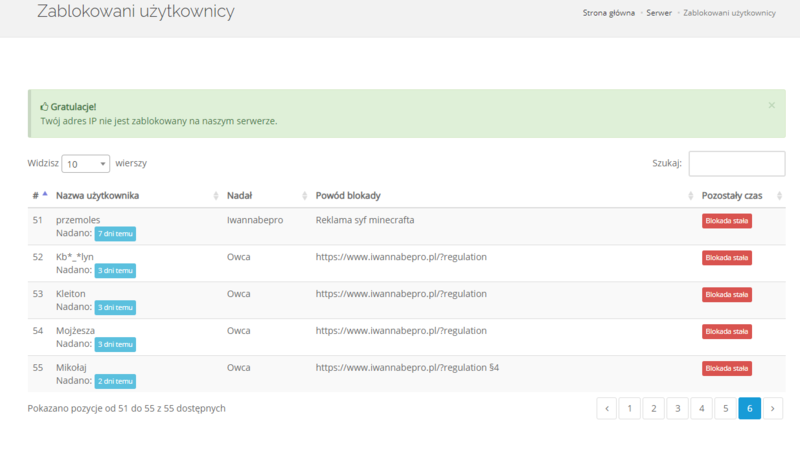Dismiss the green Gratulacje alert

tap(771, 105)
